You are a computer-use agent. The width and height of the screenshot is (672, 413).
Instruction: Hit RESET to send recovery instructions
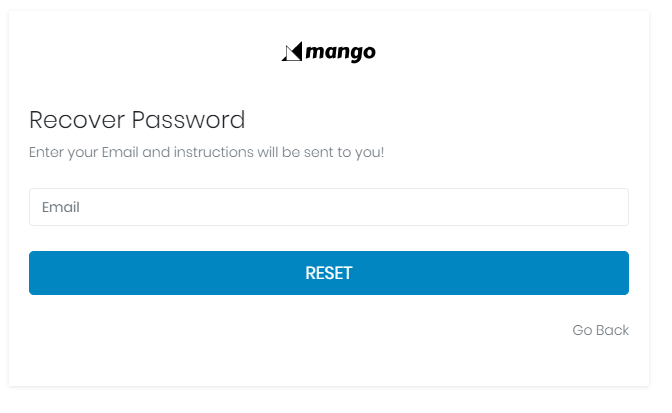328,273
